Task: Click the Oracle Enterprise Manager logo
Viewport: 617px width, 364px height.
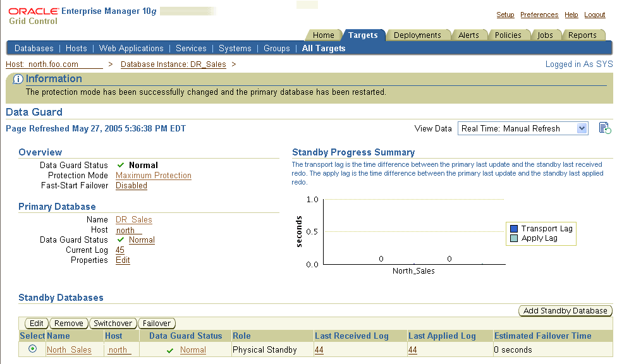Action: click(35, 13)
